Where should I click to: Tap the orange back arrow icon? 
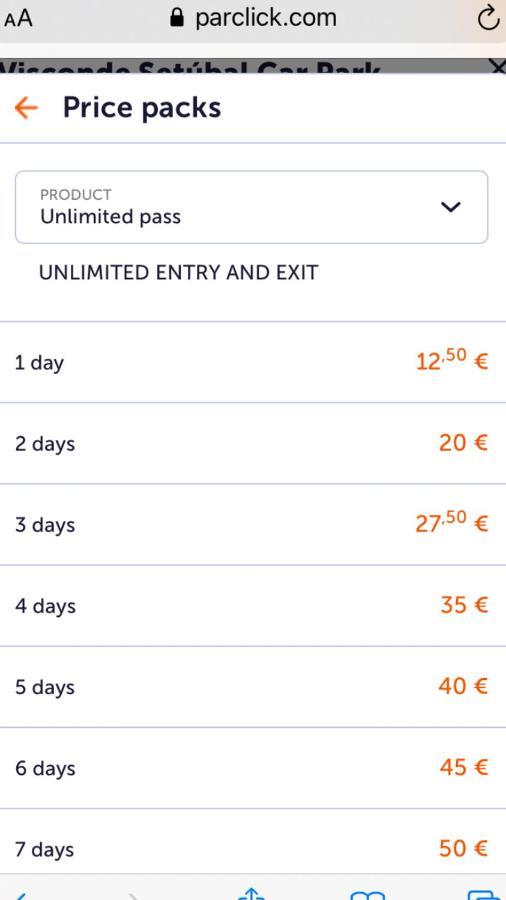(x=26, y=107)
